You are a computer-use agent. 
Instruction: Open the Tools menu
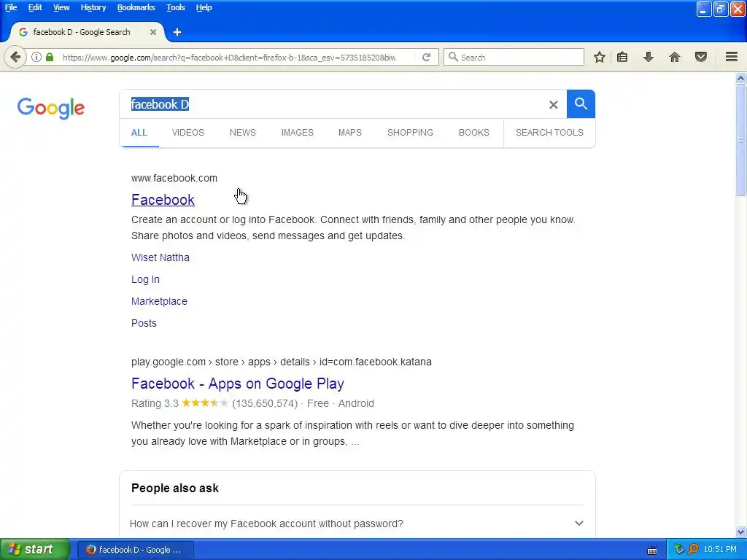[x=175, y=7]
